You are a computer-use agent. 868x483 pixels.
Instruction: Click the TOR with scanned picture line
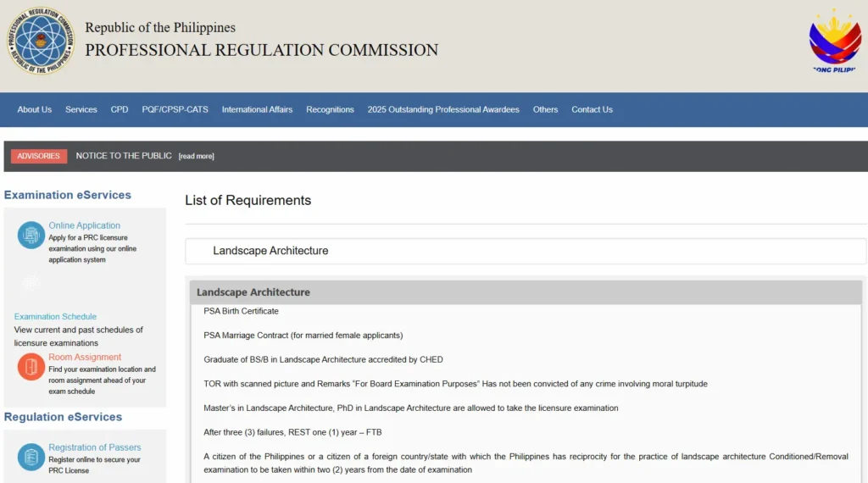[455, 384]
